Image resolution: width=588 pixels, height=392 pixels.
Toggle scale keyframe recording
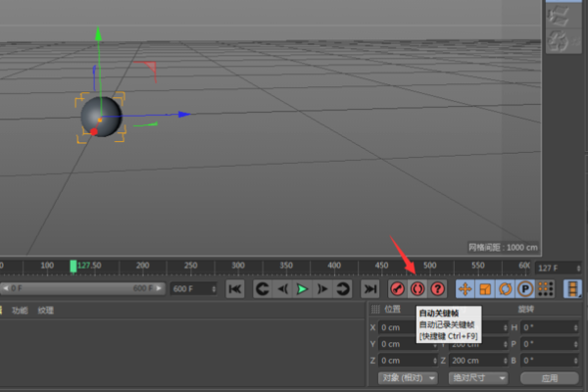(x=484, y=289)
